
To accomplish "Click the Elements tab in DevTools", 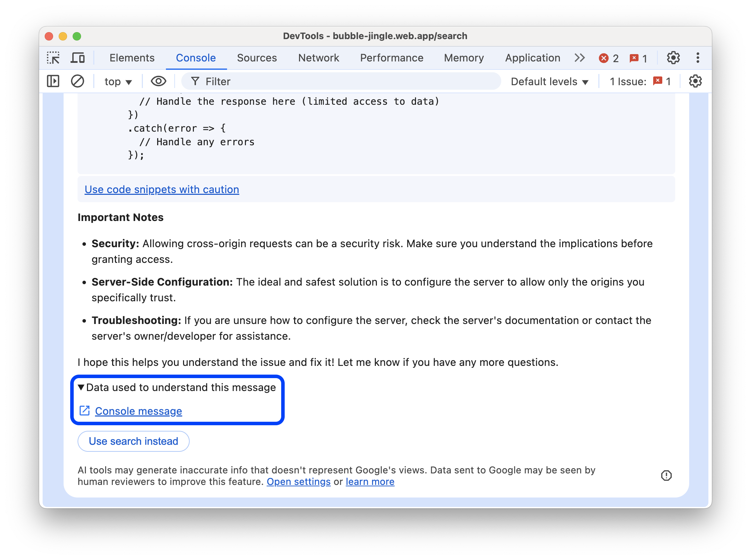I will click(132, 58).
